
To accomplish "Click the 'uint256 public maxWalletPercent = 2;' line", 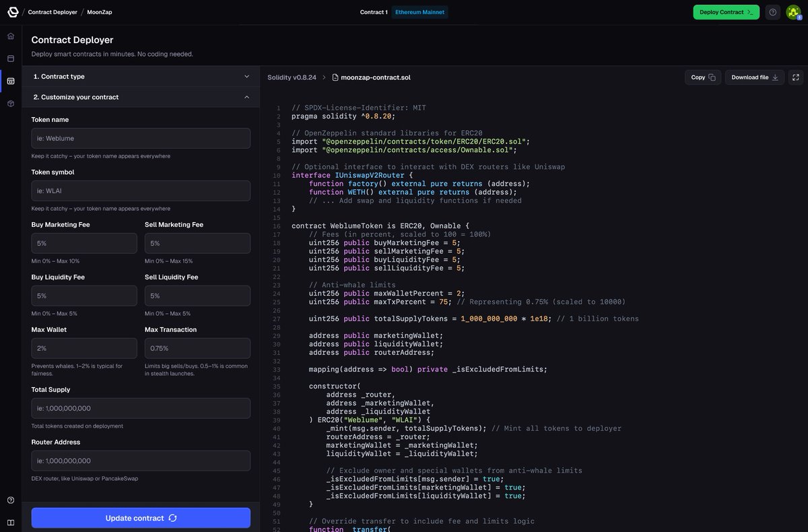I will pyautogui.click(x=386, y=294).
